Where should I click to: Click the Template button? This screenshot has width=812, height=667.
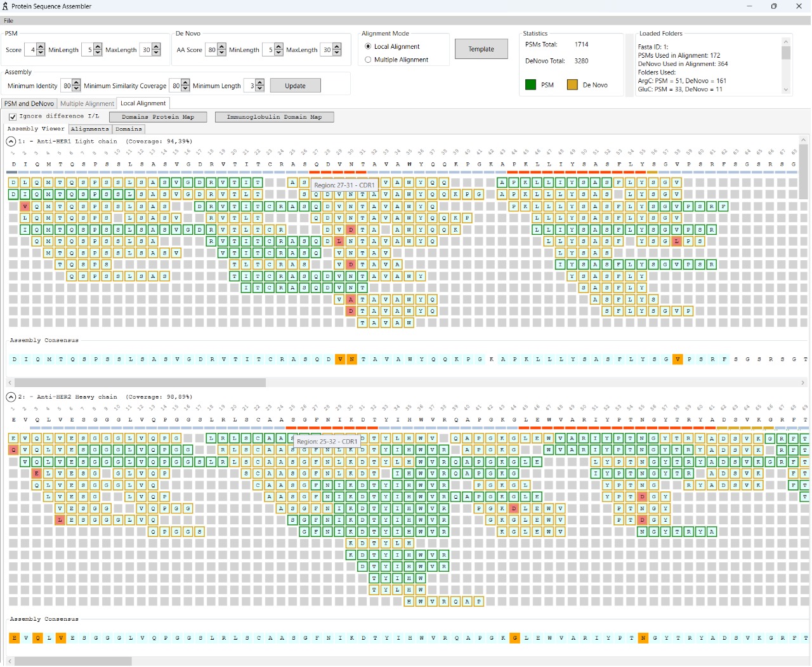pos(481,48)
